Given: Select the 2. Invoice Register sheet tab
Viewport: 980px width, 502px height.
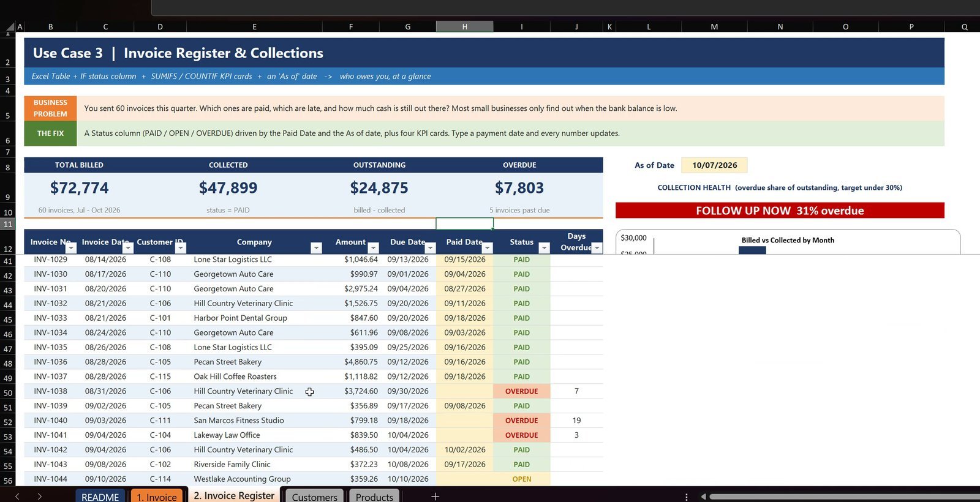Looking at the screenshot, I should [234, 495].
